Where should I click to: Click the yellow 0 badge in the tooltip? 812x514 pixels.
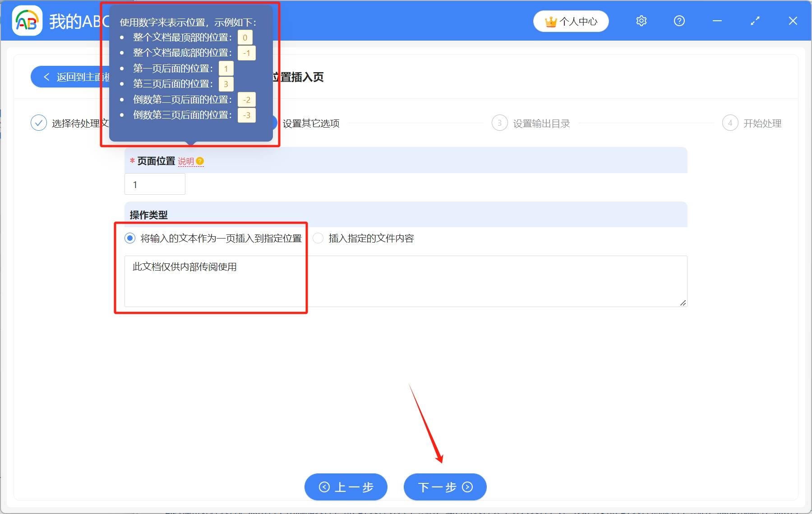click(245, 37)
